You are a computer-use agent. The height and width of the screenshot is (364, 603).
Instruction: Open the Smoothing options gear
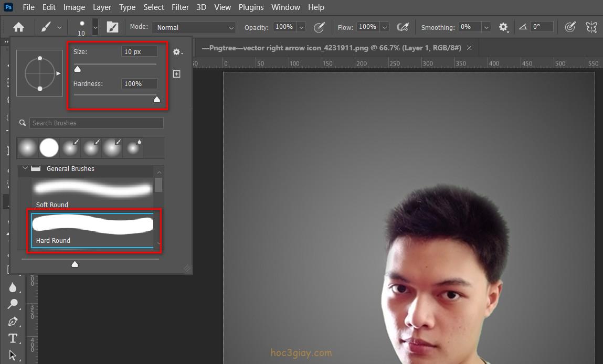tap(503, 27)
